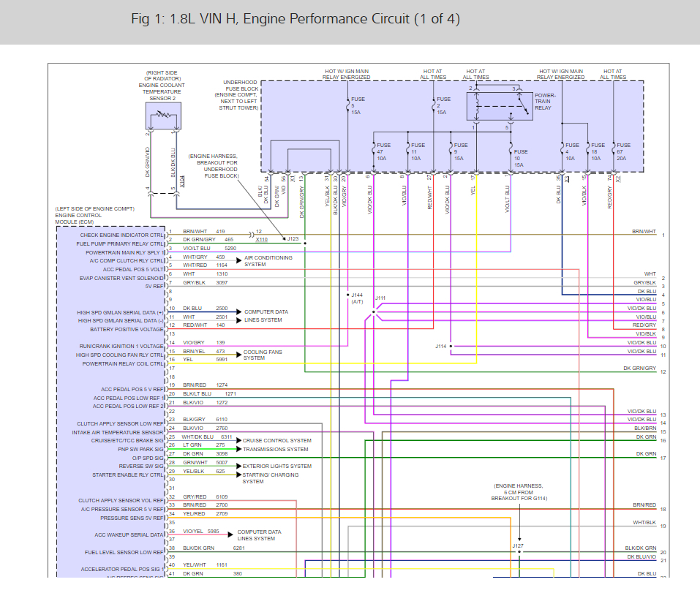Open the Cooling Fans System reference
The width and height of the screenshot is (700, 593).
(x=263, y=355)
